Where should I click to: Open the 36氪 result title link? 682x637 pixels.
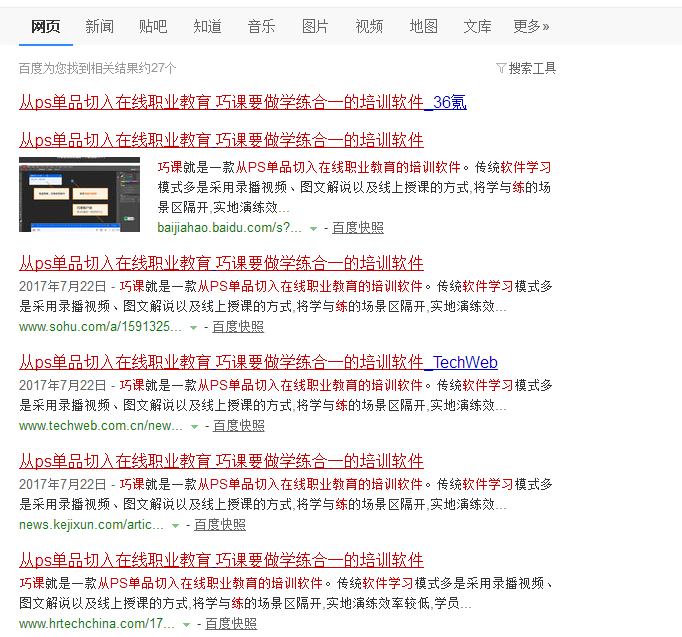(x=243, y=103)
